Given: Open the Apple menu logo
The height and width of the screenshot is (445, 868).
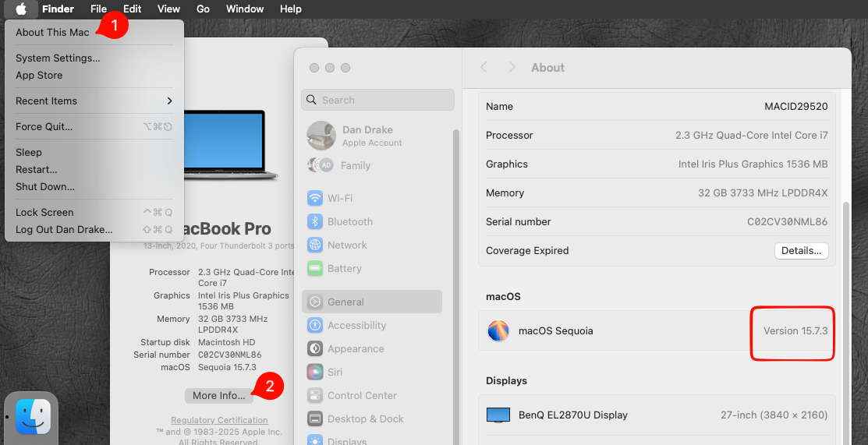Looking at the screenshot, I should (x=22, y=9).
